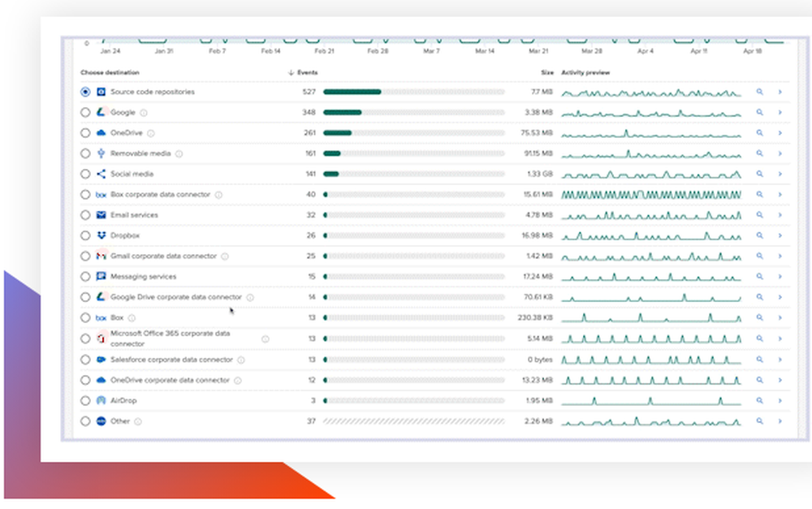The image size is (812, 509).
Task: Expand the Dropbox row chevron
Action: coord(780,235)
